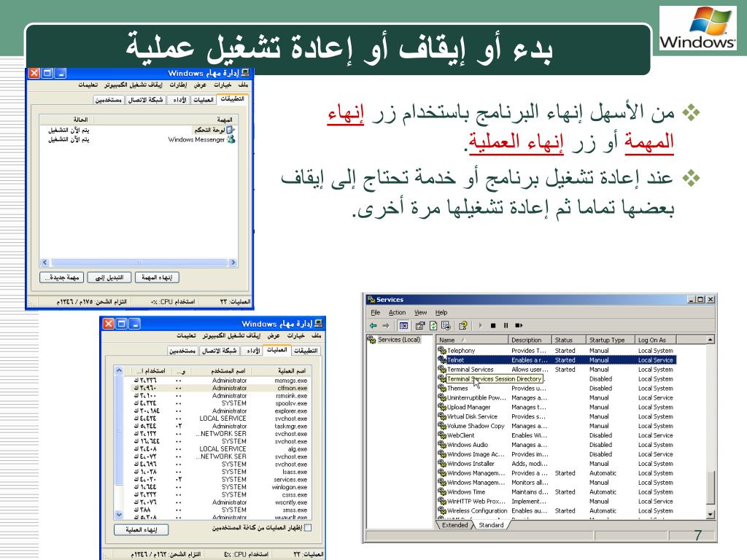Screen dimensions: 747x560
Task: Click إنهاء المهمة end task button
Action: pyautogui.click(x=157, y=278)
